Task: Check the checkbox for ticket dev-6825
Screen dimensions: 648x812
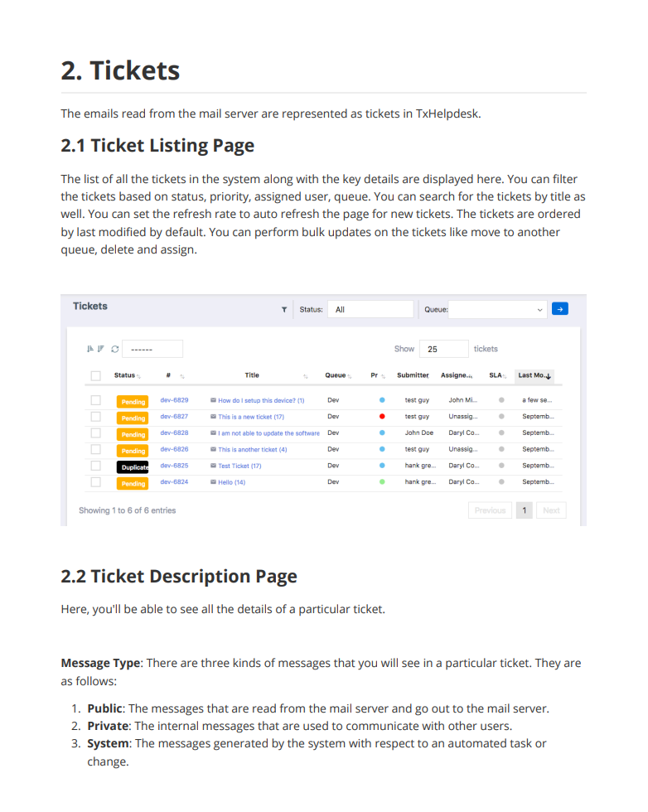Action: [96, 466]
